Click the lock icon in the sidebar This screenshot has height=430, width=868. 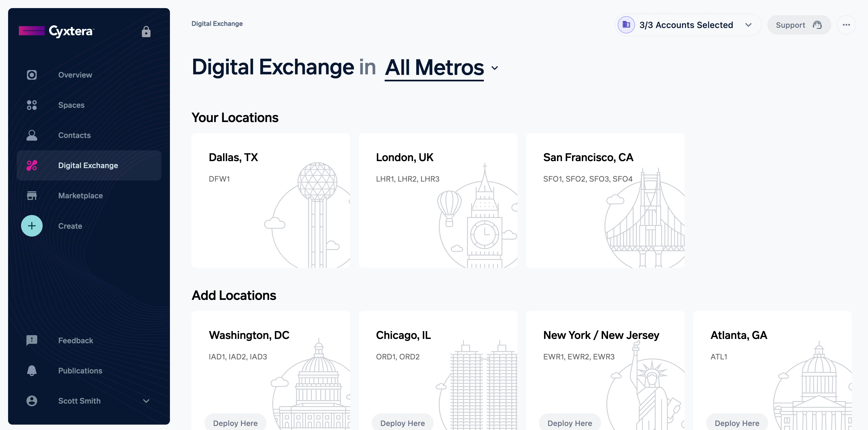146,31
